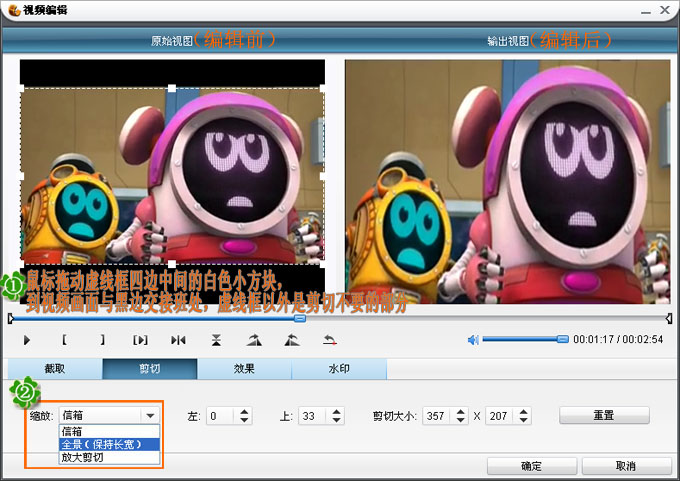Choose 放大剪切 option

pyautogui.click(x=109, y=457)
